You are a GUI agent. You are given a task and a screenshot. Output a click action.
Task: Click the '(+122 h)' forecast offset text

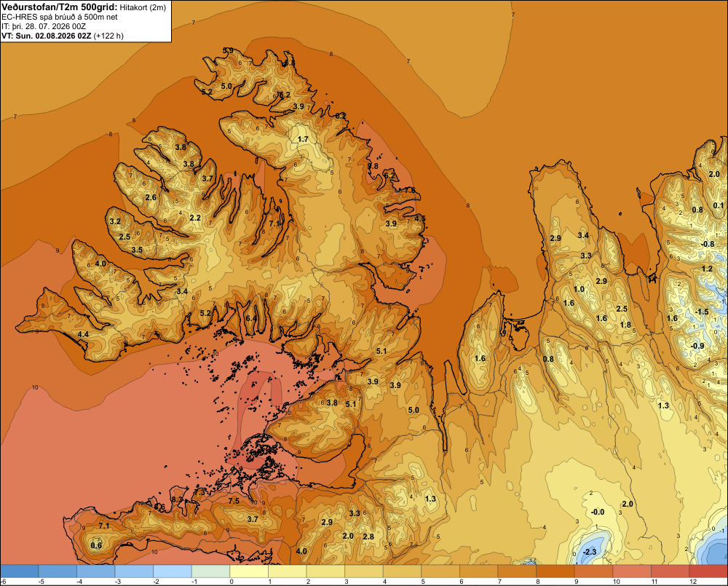[108, 36]
